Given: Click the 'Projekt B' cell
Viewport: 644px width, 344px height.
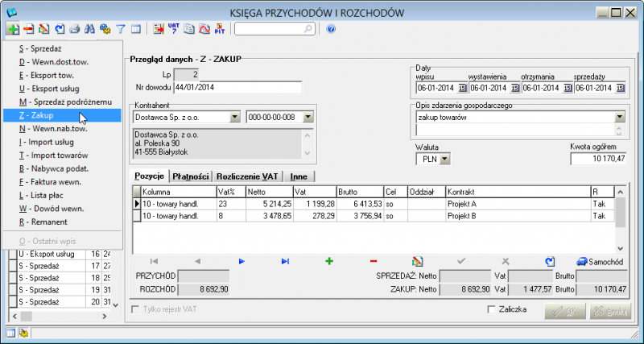Looking at the screenshot, I should pyautogui.click(x=518, y=216).
